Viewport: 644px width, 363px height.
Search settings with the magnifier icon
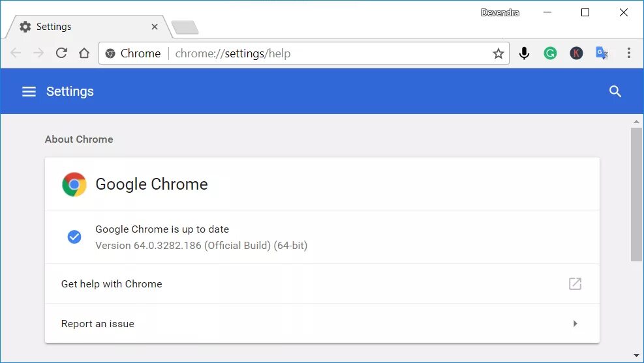coord(615,91)
